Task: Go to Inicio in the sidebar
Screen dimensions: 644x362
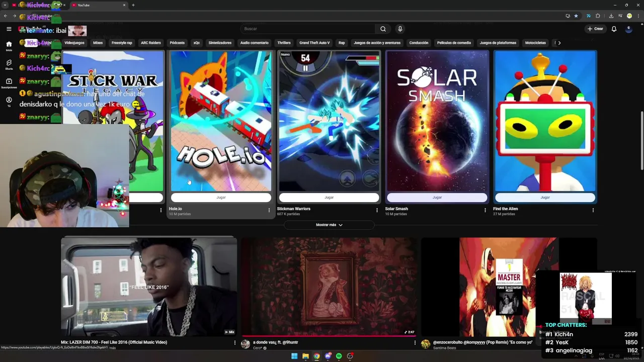Action: click(x=9, y=46)
